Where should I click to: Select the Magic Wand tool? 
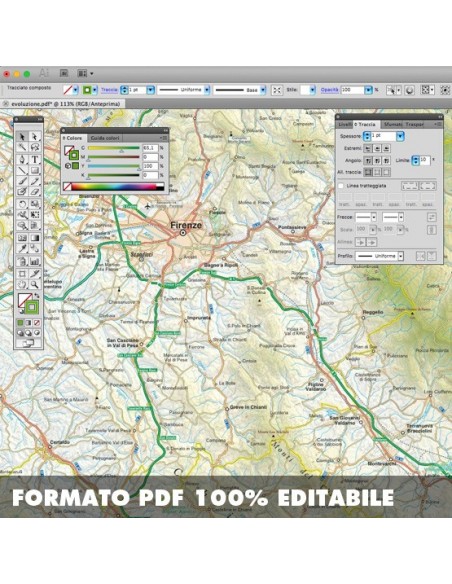coord(22,147)
